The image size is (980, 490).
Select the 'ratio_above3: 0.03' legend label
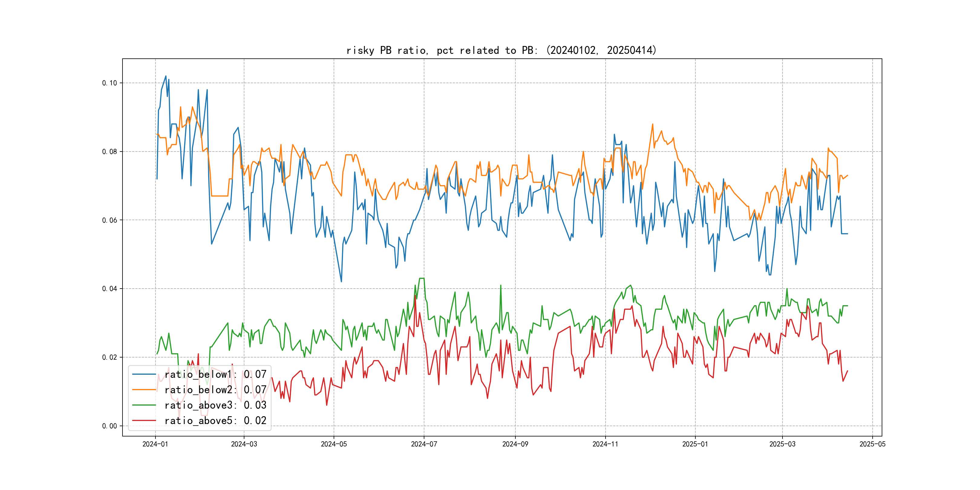[215, 405]
